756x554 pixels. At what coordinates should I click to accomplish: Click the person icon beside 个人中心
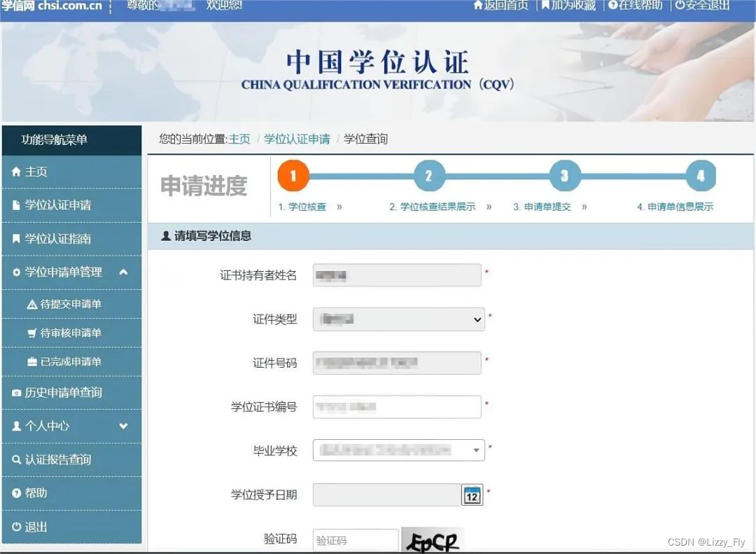pyautogui.click(x=16, y=426)
